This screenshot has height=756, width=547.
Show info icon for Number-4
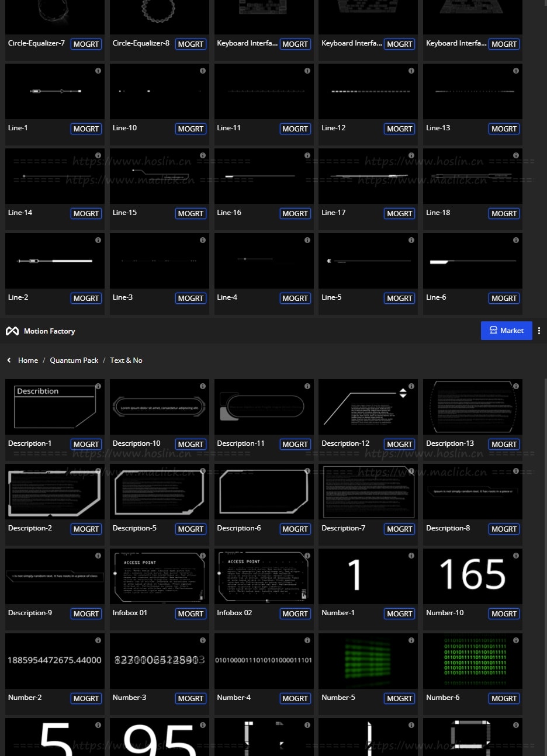pos(307,640)
